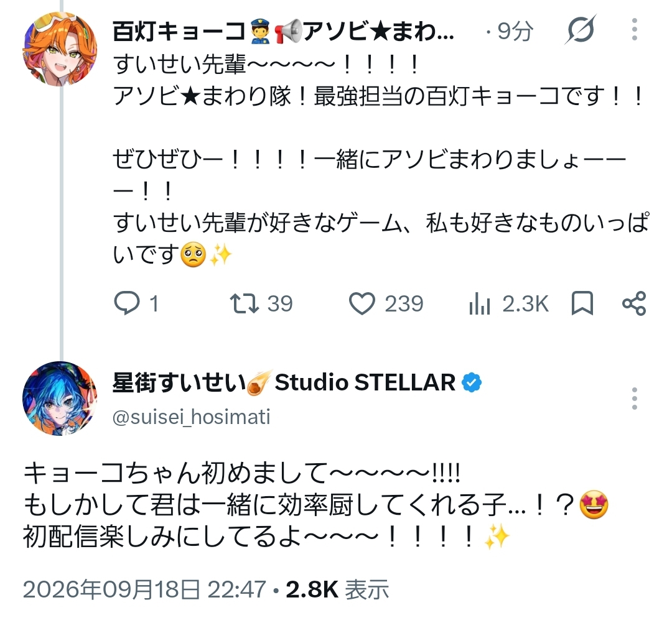The image size is (672, 618).
Task: Select the キョーコちゃん初めまして tweet text
Action: 316,505
